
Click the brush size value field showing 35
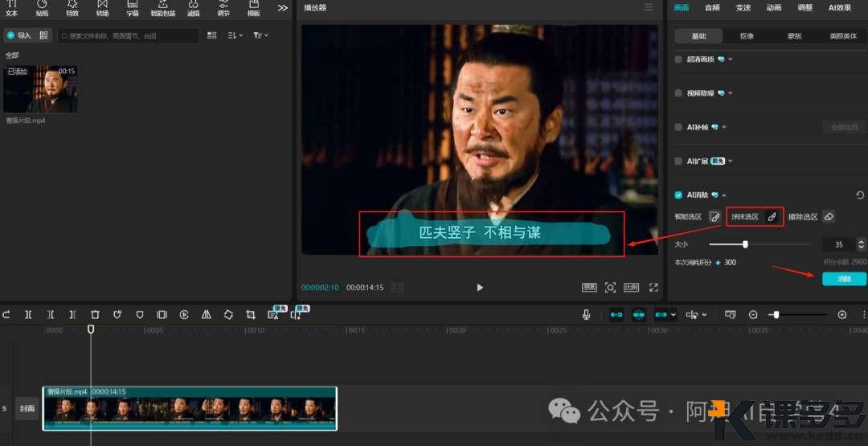[838, 244]
